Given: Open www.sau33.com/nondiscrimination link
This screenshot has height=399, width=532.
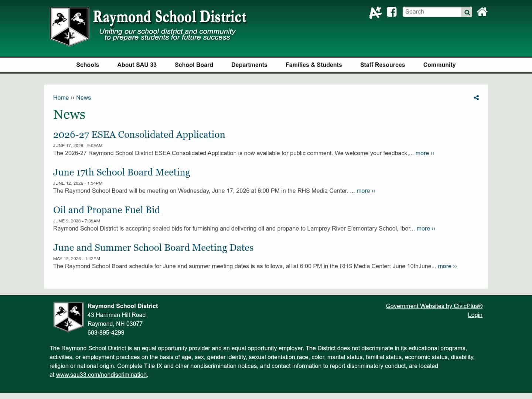Looking at the screenshot, I should point(101,375).
